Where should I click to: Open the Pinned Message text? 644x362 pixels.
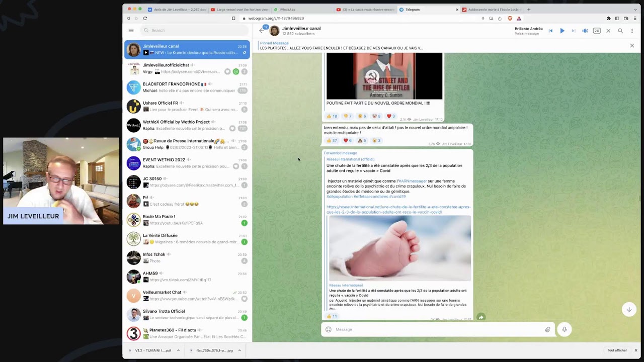(341, 46)
